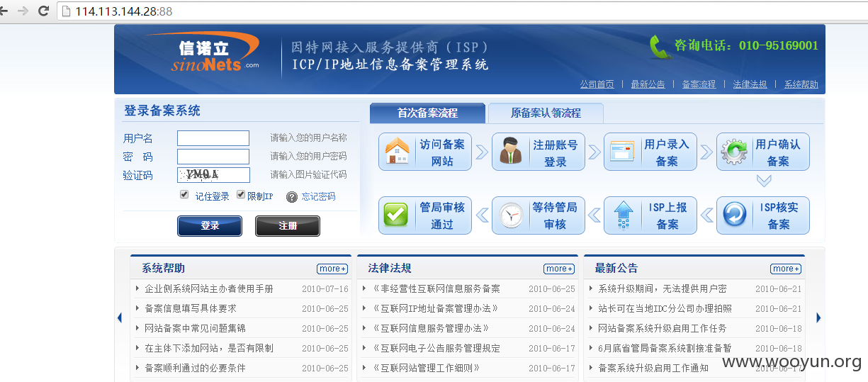Toggle the 记住登录 checkbox

pyautogui.click(x=184, y=194)
